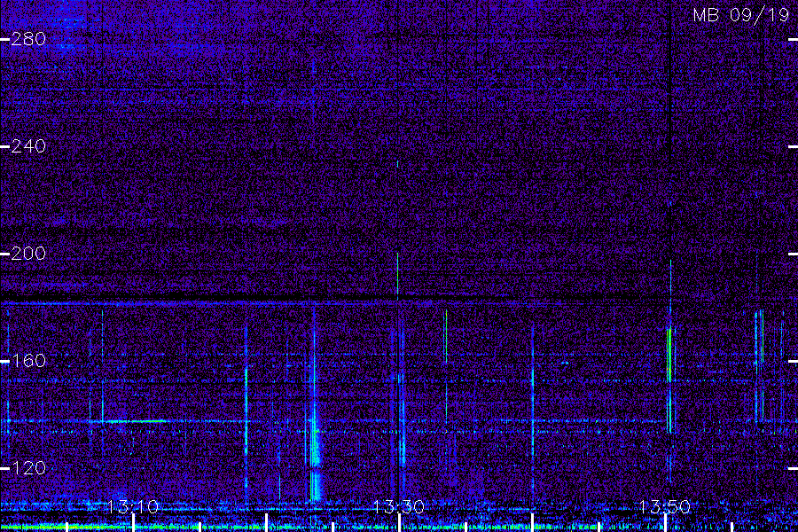This screenshot has height=532, width=798.
Task: Click the 280 frequency axis label
Action: pos(28,39)
